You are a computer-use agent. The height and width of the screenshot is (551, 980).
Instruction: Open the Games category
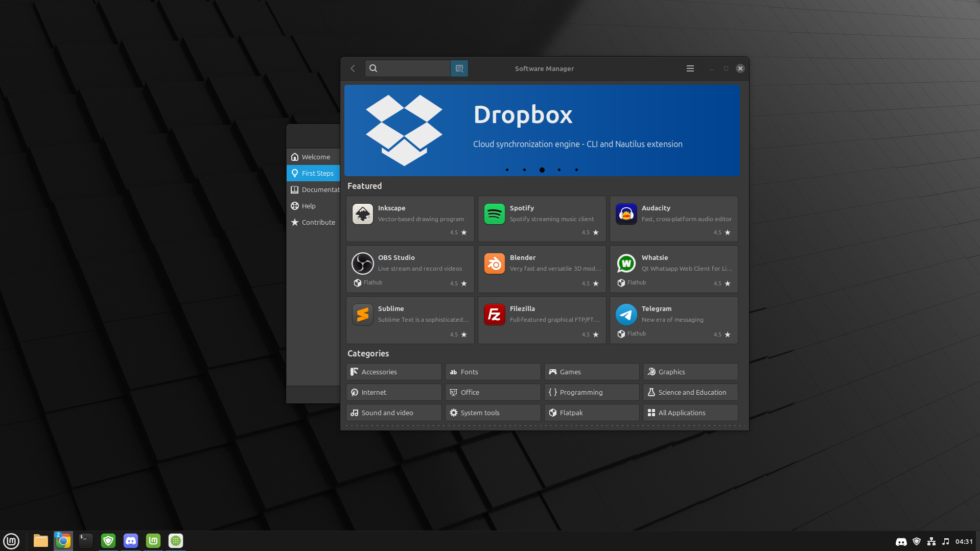click(592, 372)
